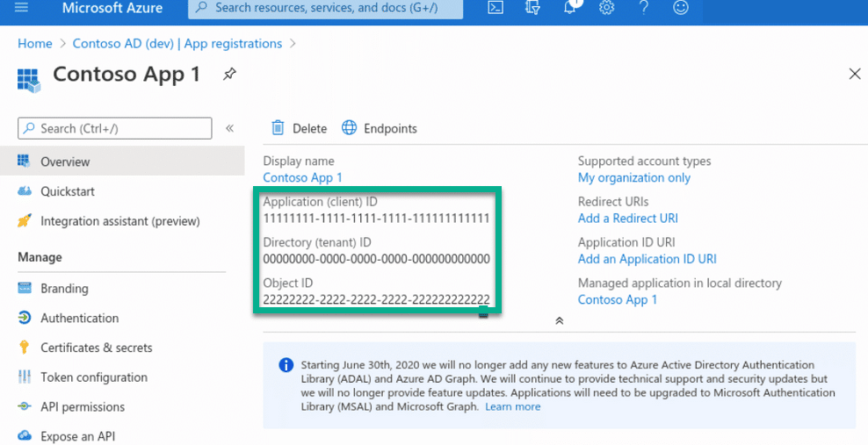The image size is (868, 445).
Task: Open Cloud Shell from top bar
Action: pos(495,7)
